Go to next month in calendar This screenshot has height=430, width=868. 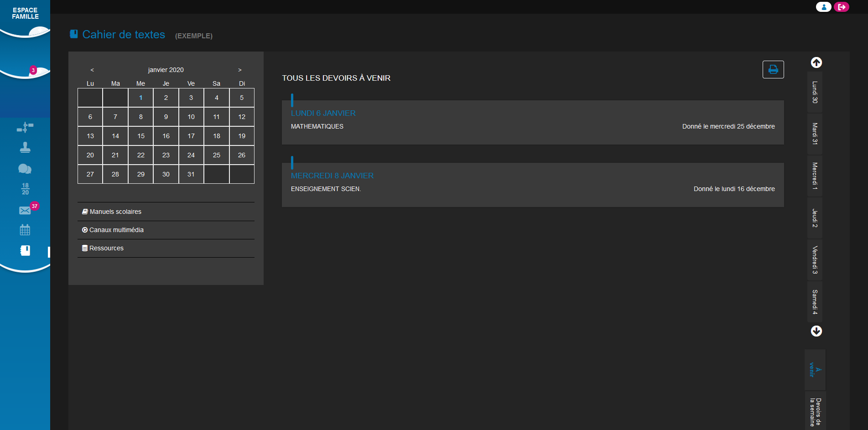pyautogui.click(x=240, y=70)
